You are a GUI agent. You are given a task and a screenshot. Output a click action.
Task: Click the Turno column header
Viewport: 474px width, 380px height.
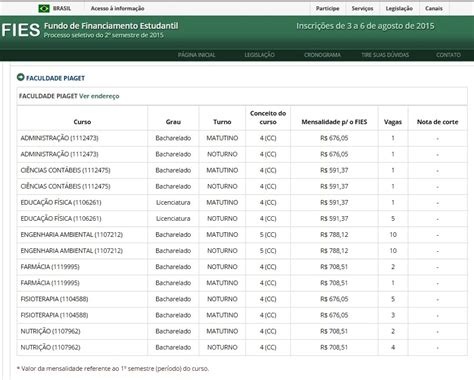[x=222, y=122]
